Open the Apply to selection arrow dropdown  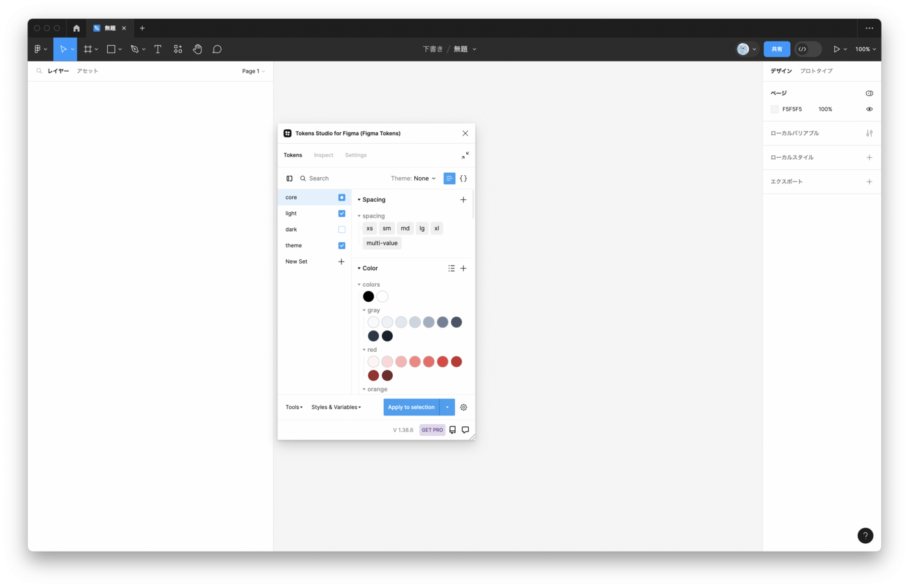[x=447, y=408]
